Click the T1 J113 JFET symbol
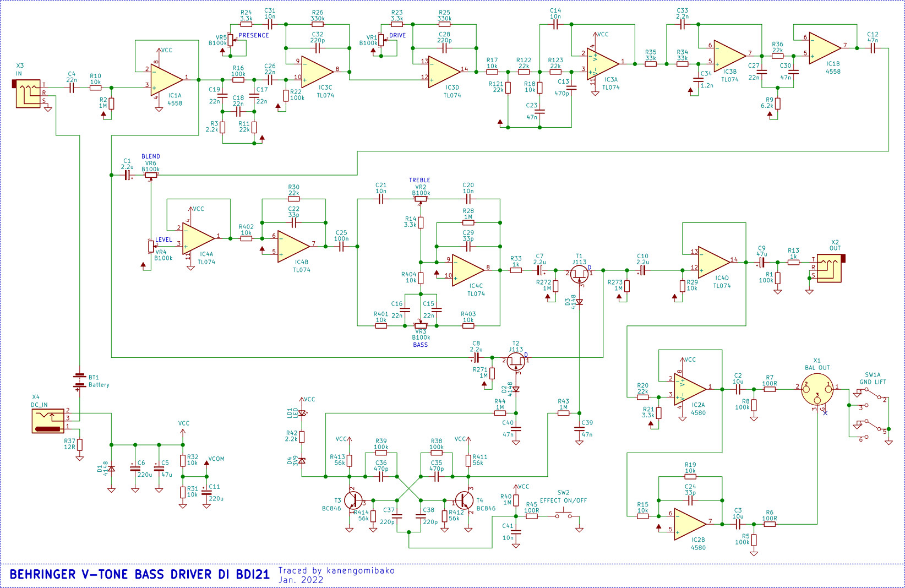905x588 pixels. (580, 274)
